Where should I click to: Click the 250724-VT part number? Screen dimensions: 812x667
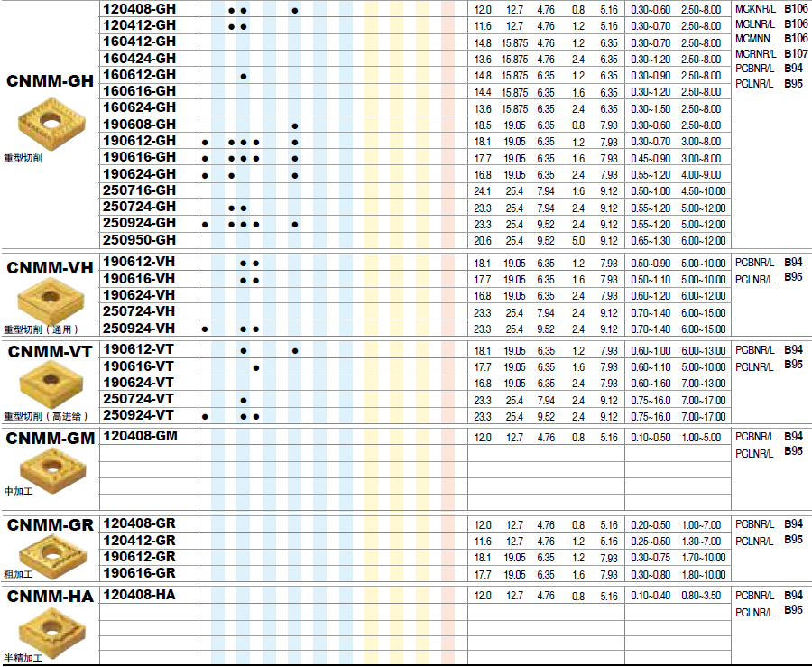coord(140,399)
